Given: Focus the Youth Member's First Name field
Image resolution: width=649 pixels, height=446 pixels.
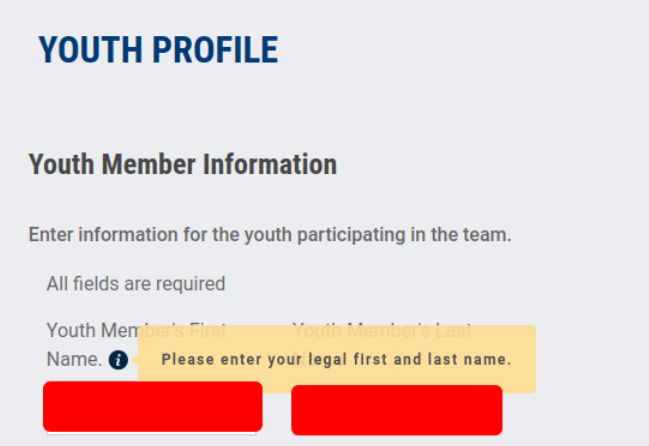Looking at the screenshot, I should pos(152,407).
